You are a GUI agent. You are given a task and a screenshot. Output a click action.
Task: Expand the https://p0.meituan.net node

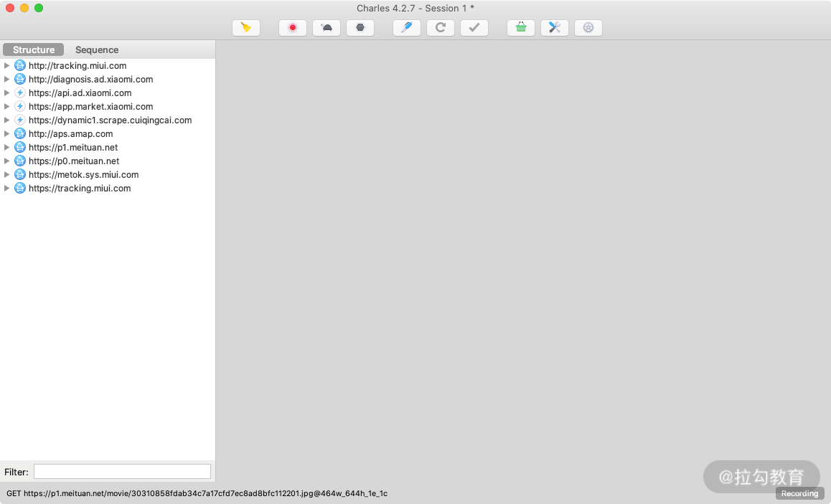(x=7, y=161)
